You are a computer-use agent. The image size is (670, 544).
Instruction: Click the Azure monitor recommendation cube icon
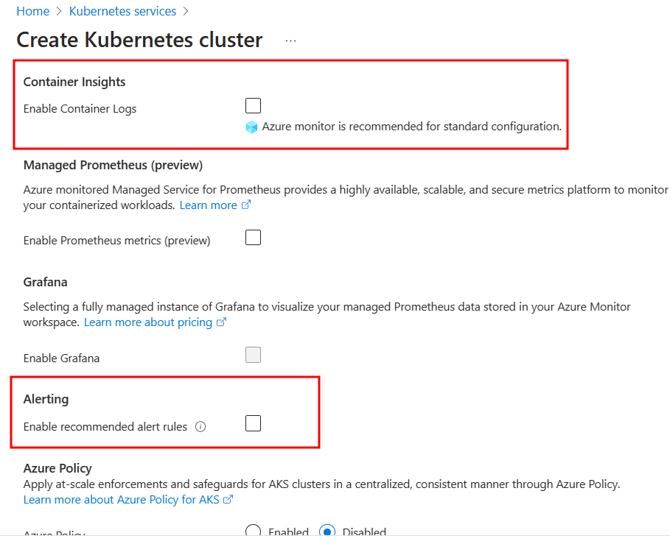(x=252, y=127)
